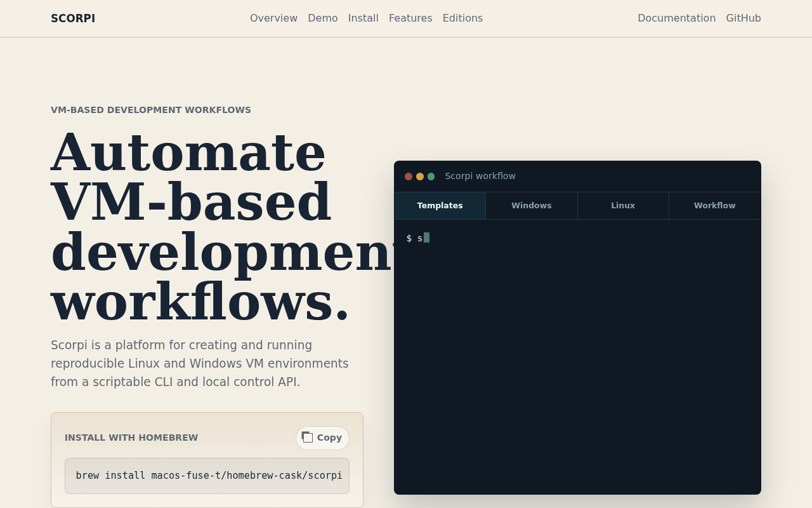Open the Features section link
Screen dimensions: 812x508
pos(410,18)
